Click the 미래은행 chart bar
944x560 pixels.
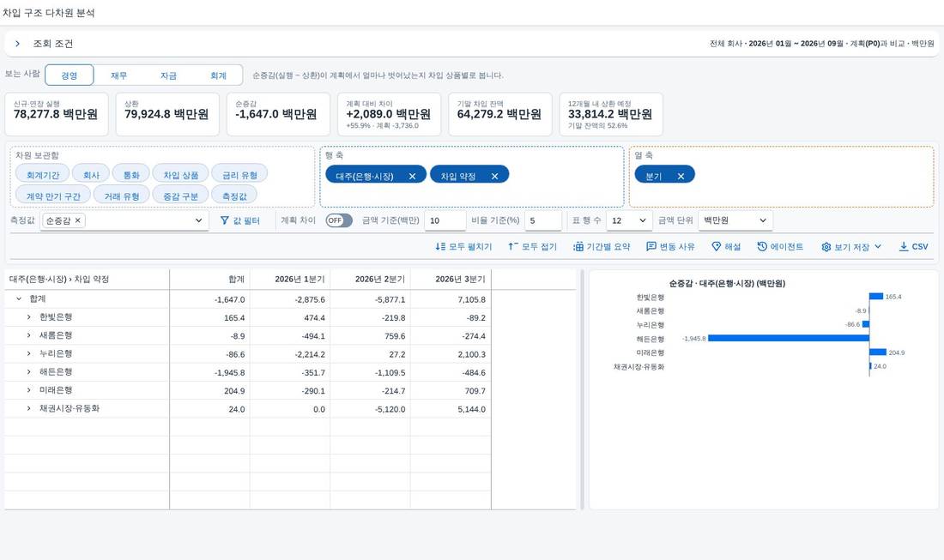(878, 352)
